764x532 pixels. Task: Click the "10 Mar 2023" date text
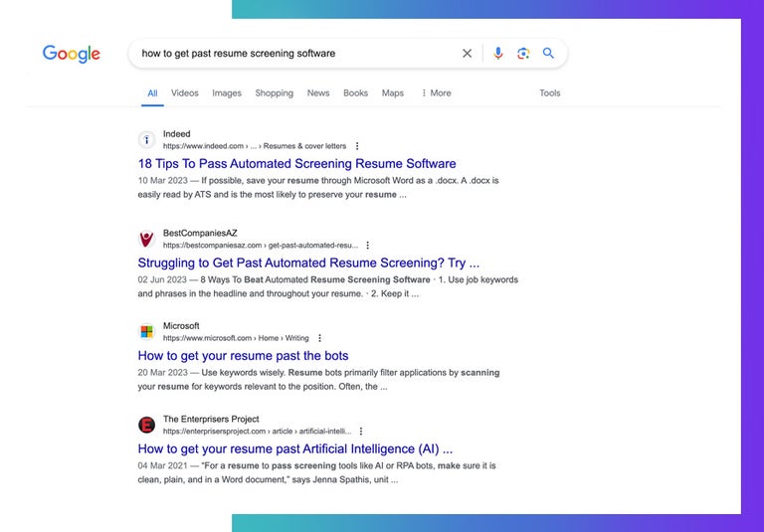click(163, 181)
